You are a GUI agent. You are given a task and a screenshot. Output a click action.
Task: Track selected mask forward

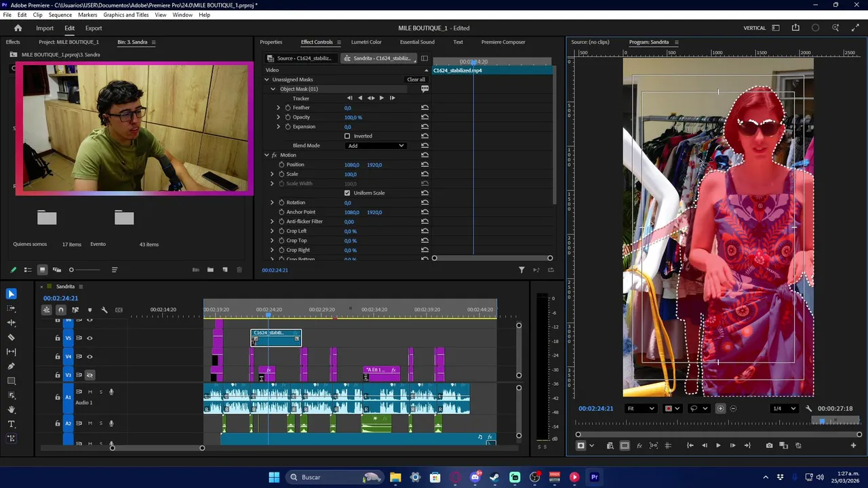(x=381, y=98)
